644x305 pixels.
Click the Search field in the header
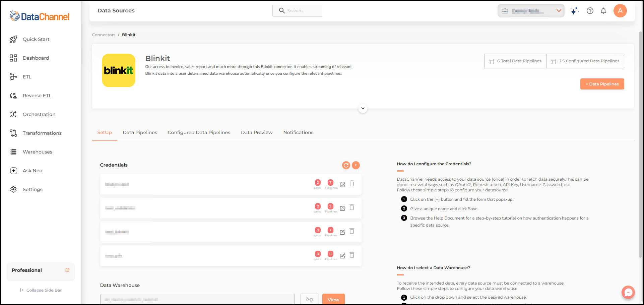coord(297,11)
